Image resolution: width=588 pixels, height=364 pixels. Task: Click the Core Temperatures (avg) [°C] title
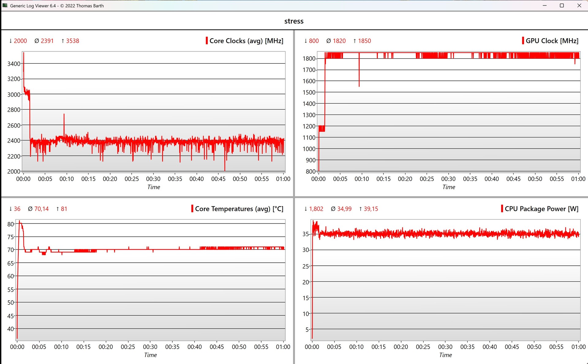pos(239,209)
